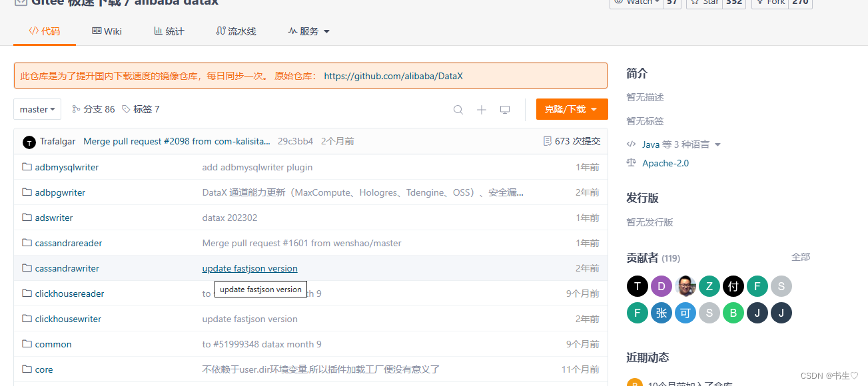This screenshot has width=868, height=386.
Task: Click the folder icon next to clickhousewriter
Action: click(27, 319)
